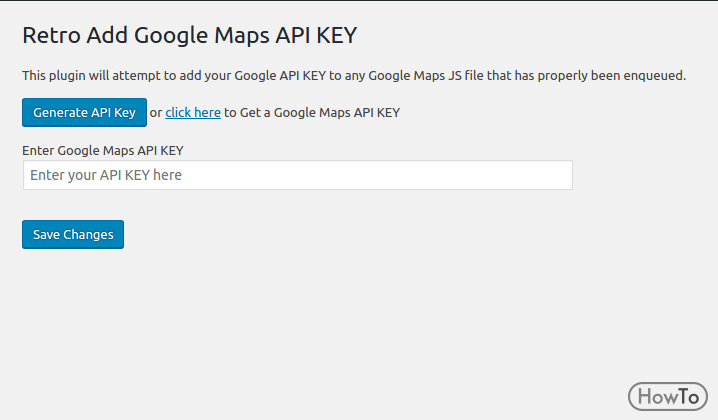Click "Google API KEY" phrase in description

(x=280, y=76)
